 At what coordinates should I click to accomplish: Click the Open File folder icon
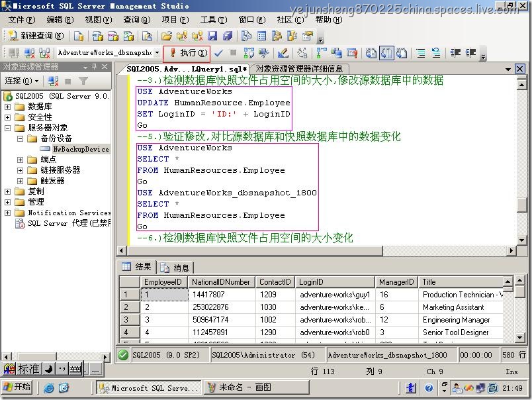point(166,36)
